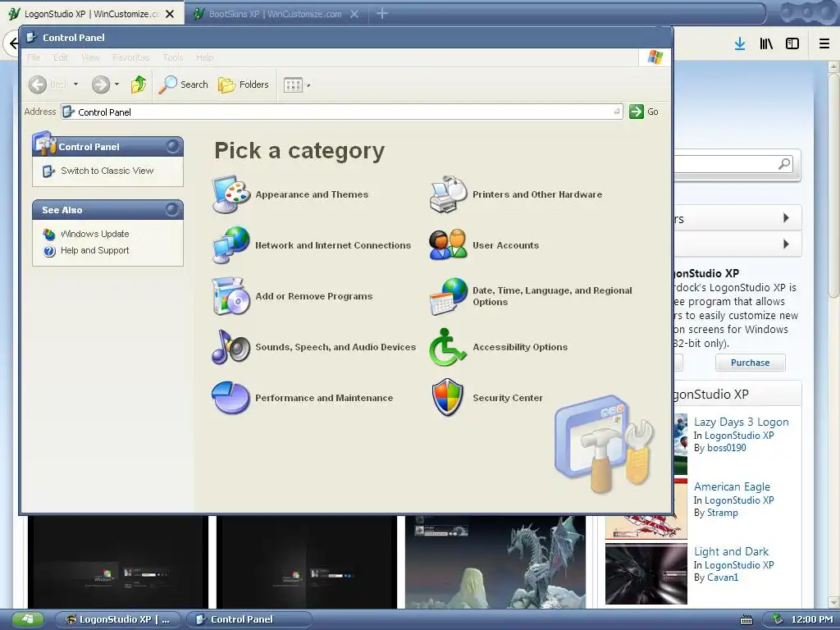840x630 pixels.
Task: Click the green Go arrow button
Action: [x=637, y=112]
